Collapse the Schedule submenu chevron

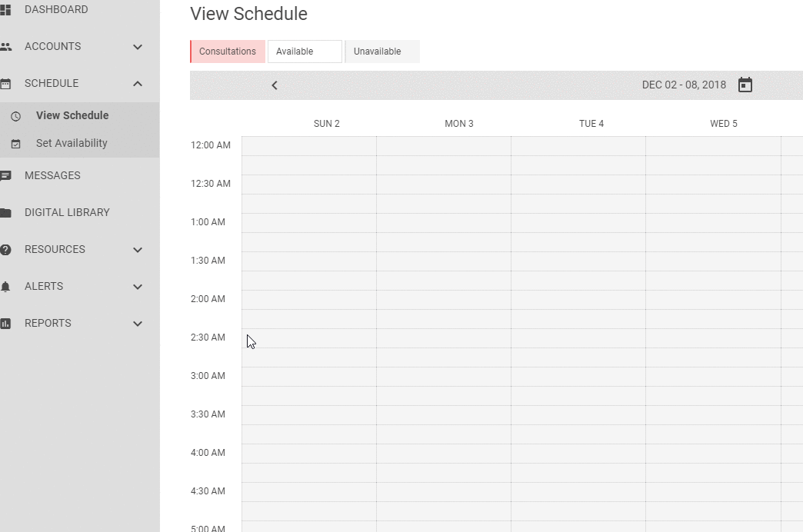pos(138,84)
